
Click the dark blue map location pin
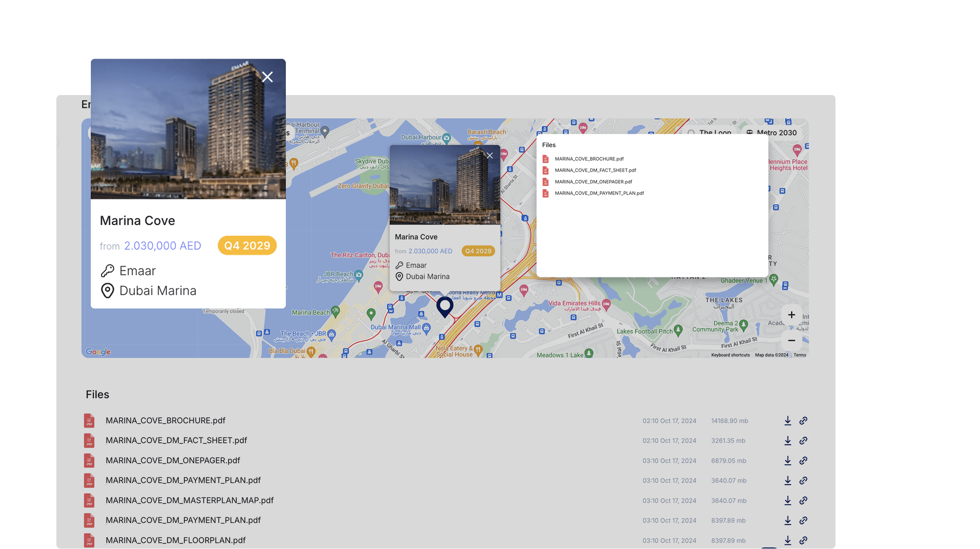coord(445,306)
